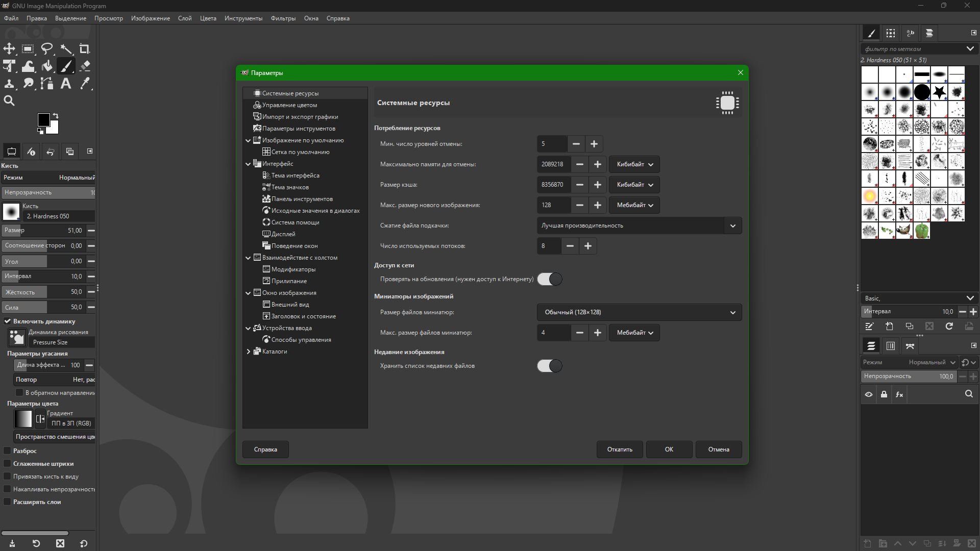The width and height of the screenshot is (980, 551).
Task: Open undo memory unit Kibibyte dropdown
Action: pos(634,164)
